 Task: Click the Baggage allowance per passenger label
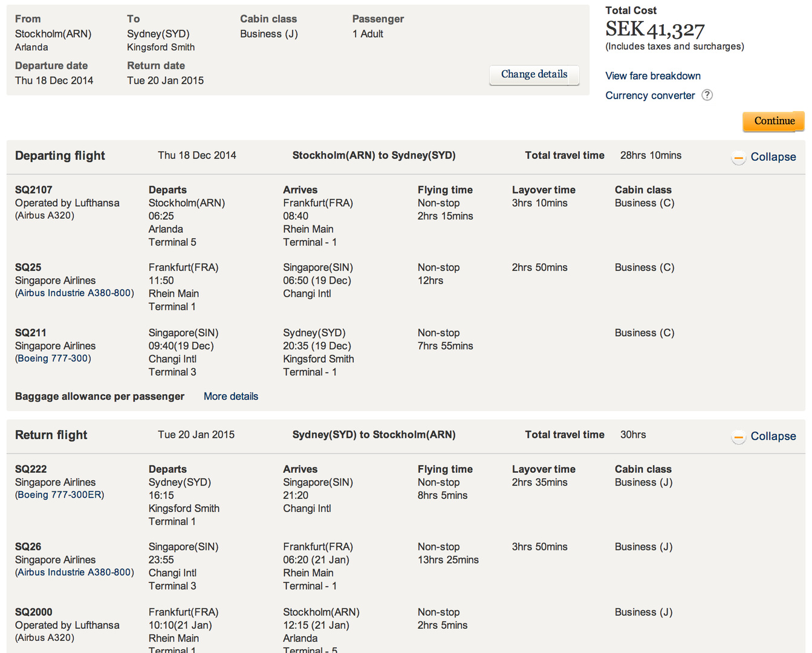100,397
